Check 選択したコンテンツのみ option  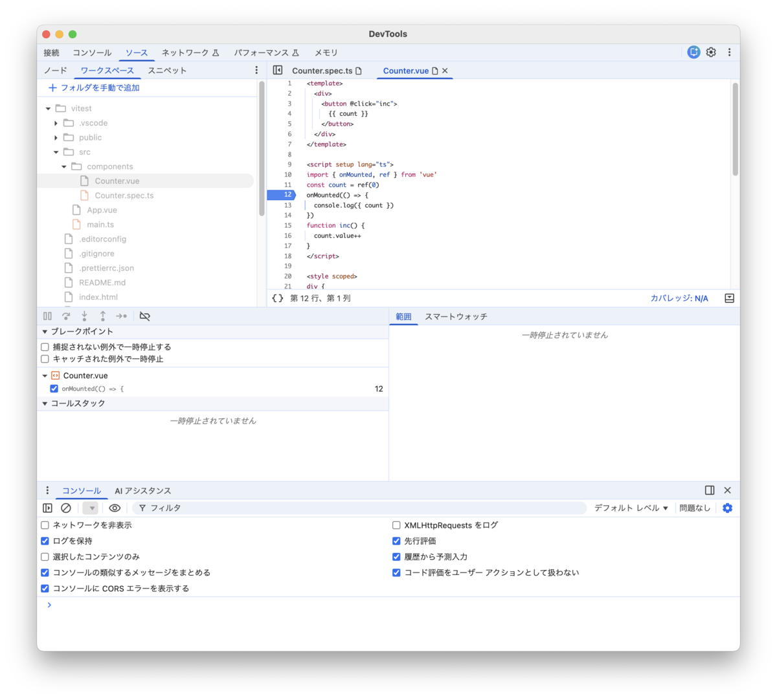coord(45,557)
